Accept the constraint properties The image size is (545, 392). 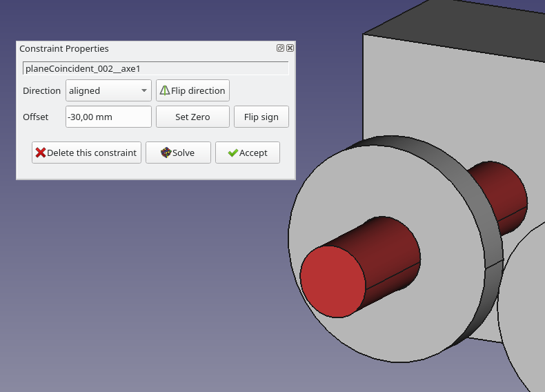point(248,153)
